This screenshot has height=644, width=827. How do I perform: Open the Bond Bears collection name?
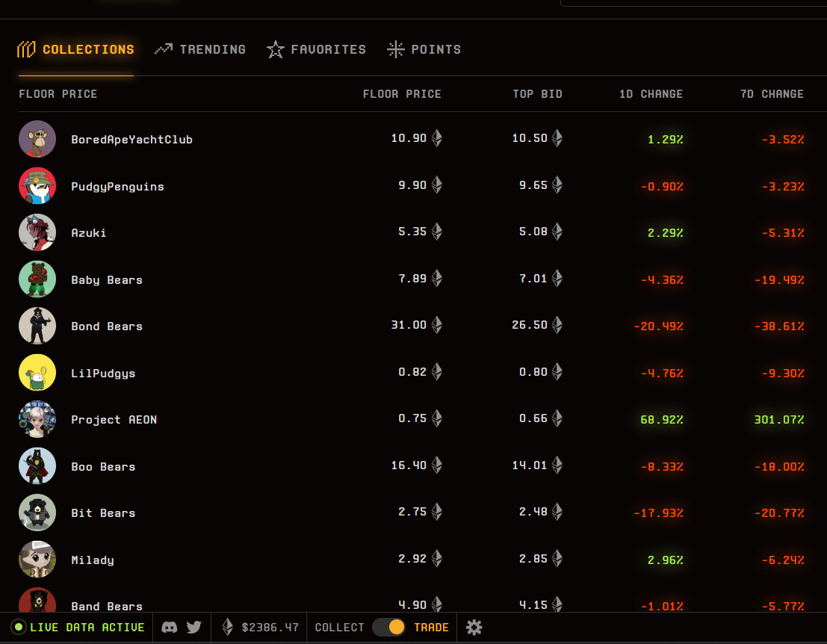pyautogui.click(x=107, y=326)
